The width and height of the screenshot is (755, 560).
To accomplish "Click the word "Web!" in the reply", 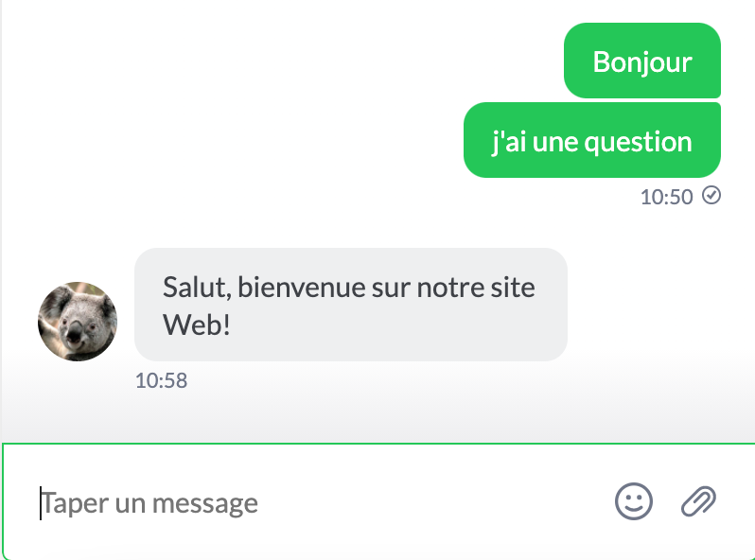I will tap(197, 324).
